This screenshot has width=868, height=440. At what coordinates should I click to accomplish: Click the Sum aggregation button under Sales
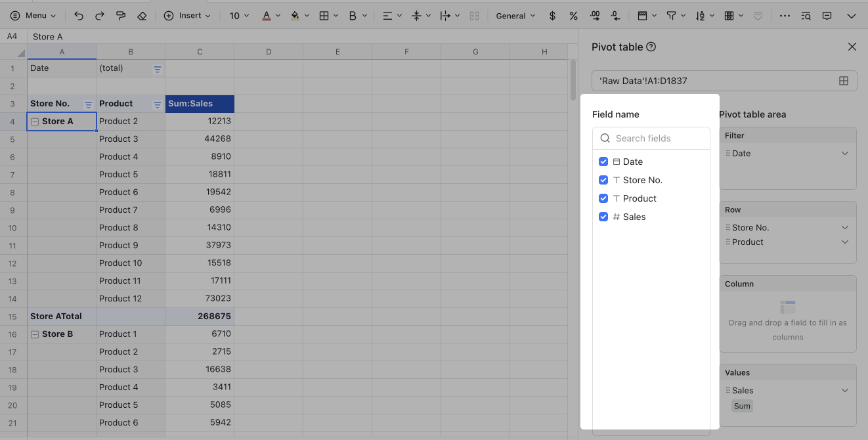tap(742, 406)
